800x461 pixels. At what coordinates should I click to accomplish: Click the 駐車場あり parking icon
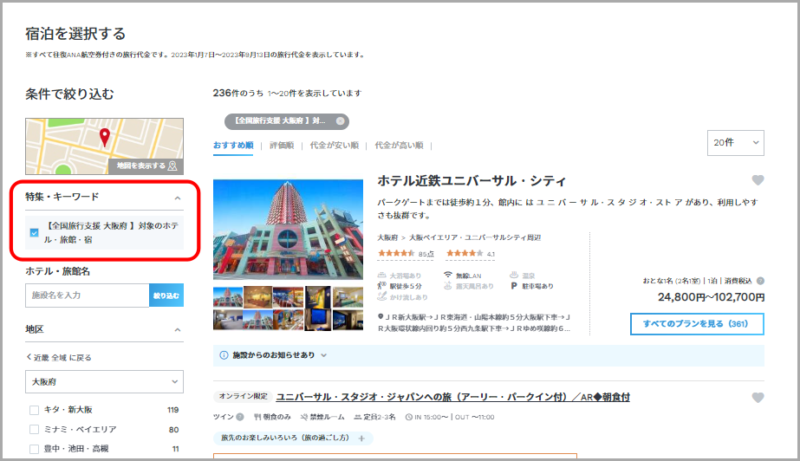pos(514,286)
